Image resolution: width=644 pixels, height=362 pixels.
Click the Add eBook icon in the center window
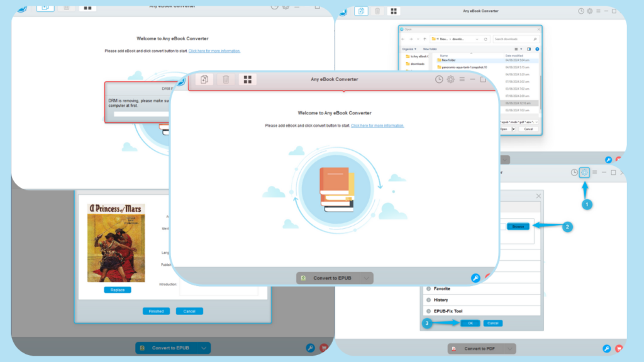204,79
